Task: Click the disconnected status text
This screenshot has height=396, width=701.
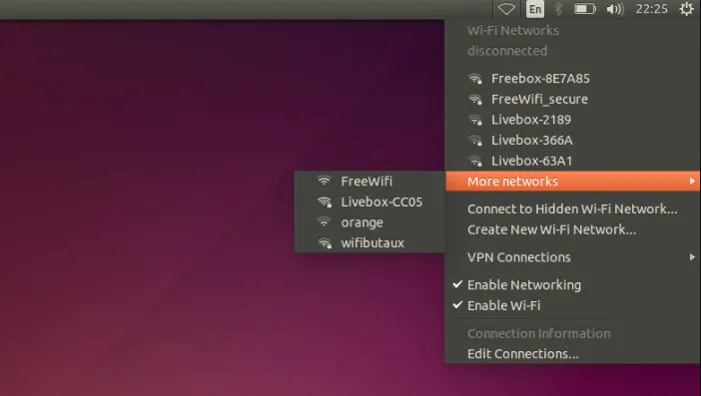Action: tap(507, 51)
